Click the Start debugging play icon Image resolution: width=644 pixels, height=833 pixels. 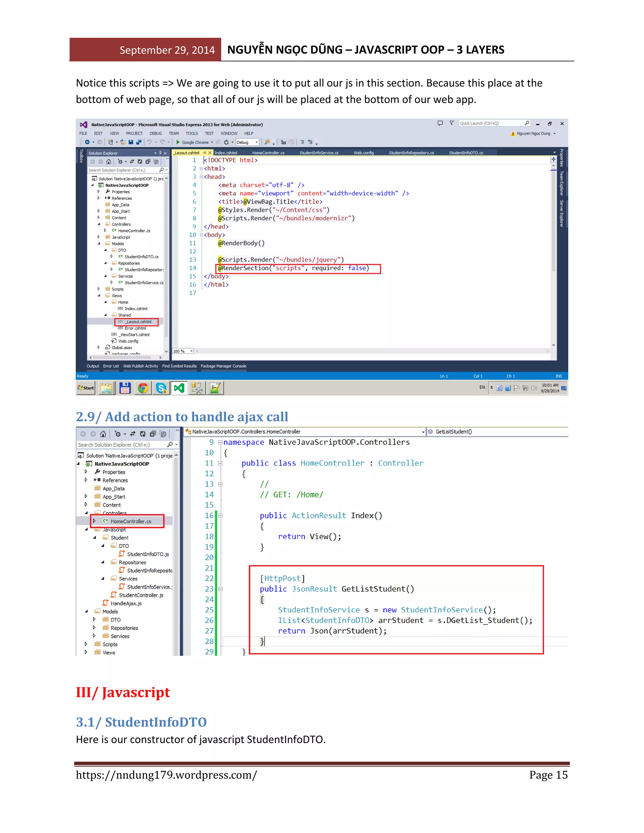178,142
